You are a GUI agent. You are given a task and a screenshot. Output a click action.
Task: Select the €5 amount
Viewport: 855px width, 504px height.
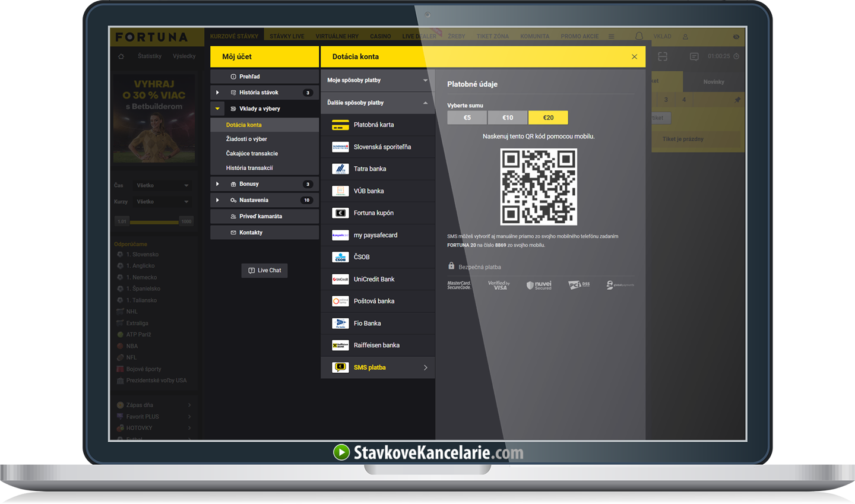(467, 118)
